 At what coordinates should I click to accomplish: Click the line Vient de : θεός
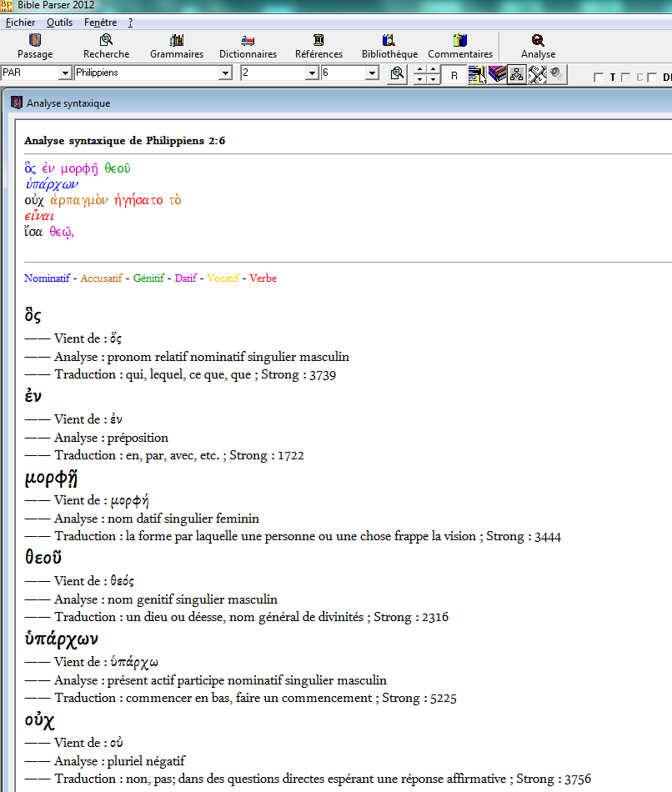point(79,581)
